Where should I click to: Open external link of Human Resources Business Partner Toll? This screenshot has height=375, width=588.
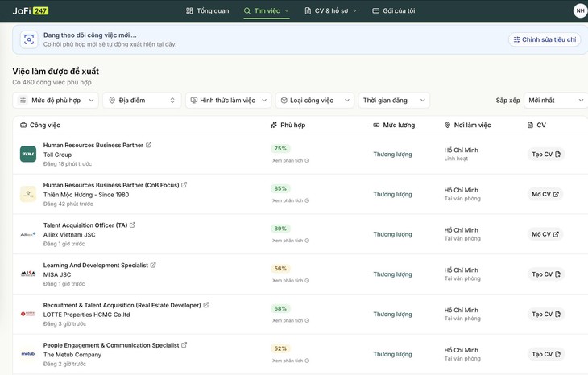tap(148, 145)
